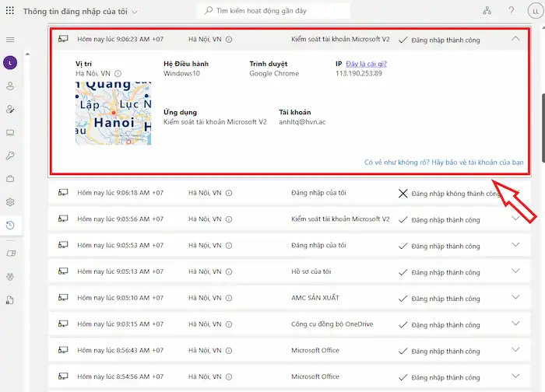Image resolution: width=545 pixels, height=392 pixels.
Task: Click device icon in AMC SẢN XUẤT row
Action: [x=63, y=297]
